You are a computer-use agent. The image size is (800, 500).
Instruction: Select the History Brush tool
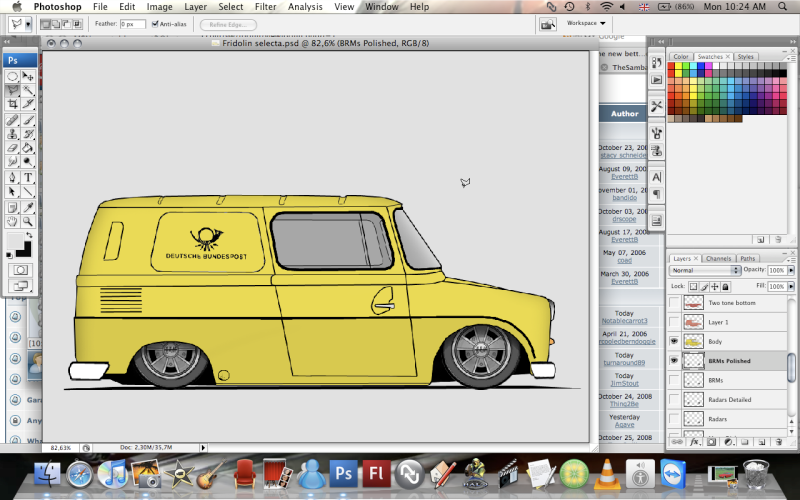28,134
